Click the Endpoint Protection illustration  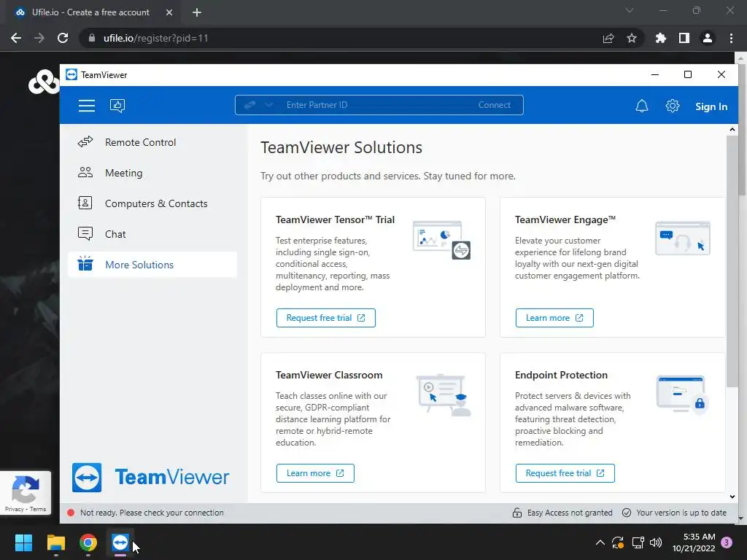[x=682, y=394]
